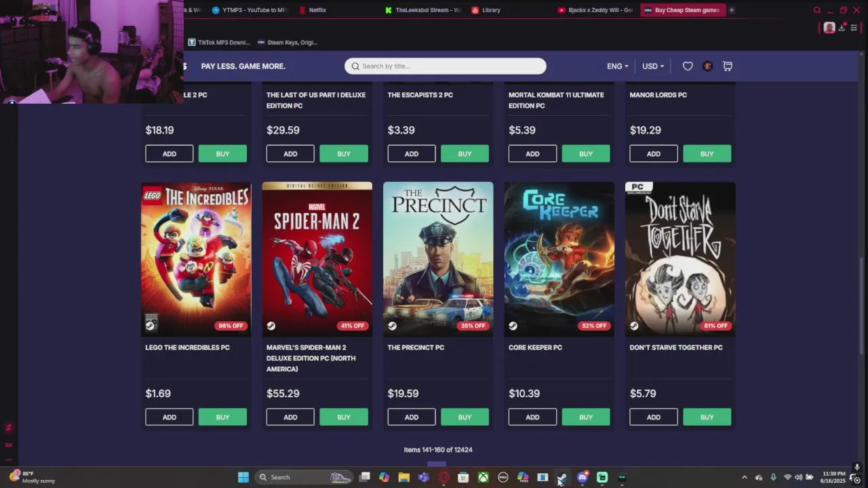The height and width of the screenshot is (488, 868).
Task: Open Spider-Man 2 cover art
Action: (317, 259)
